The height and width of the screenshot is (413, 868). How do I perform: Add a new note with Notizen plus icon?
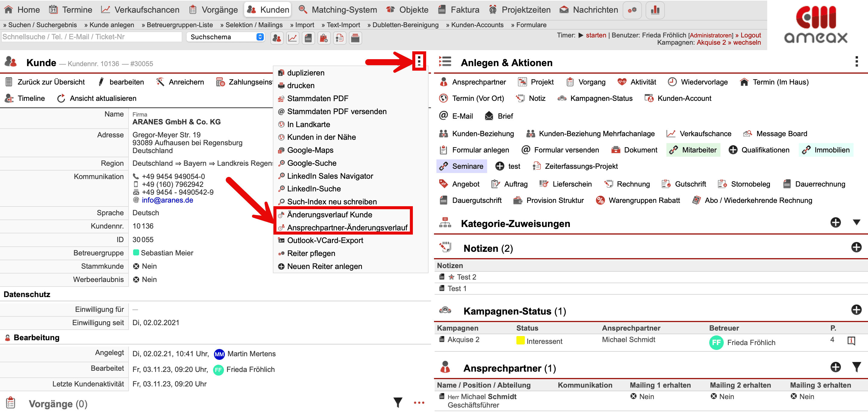tap(856, 247)
